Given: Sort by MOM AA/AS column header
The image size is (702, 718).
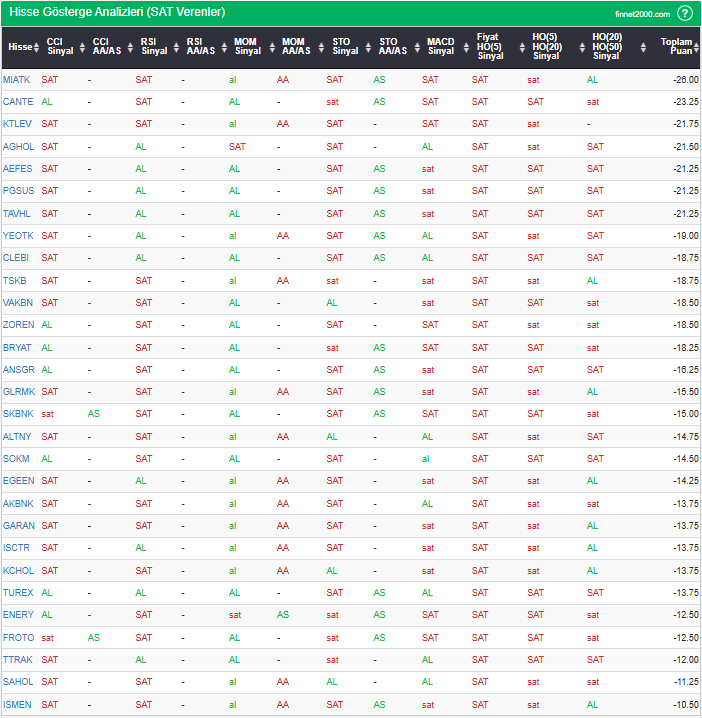Looking at the screenshot, I should (x=296, y=47).
